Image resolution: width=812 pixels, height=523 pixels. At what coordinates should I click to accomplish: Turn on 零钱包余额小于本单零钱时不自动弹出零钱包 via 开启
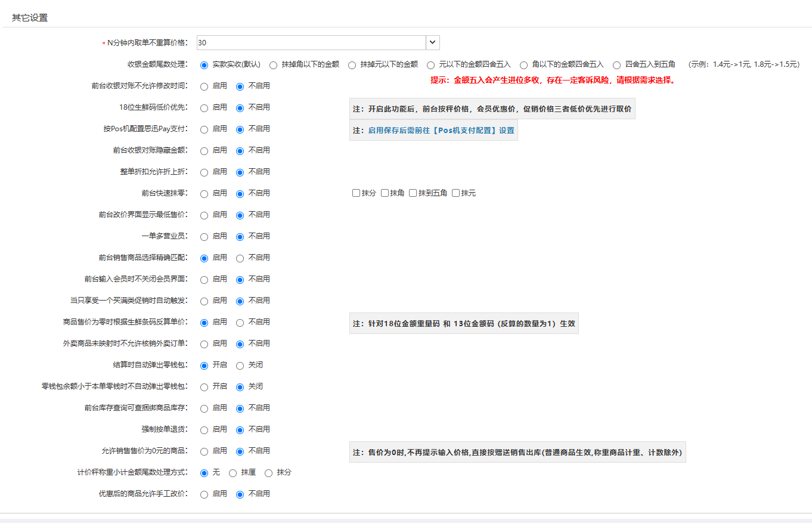click(x=204, y=387)
